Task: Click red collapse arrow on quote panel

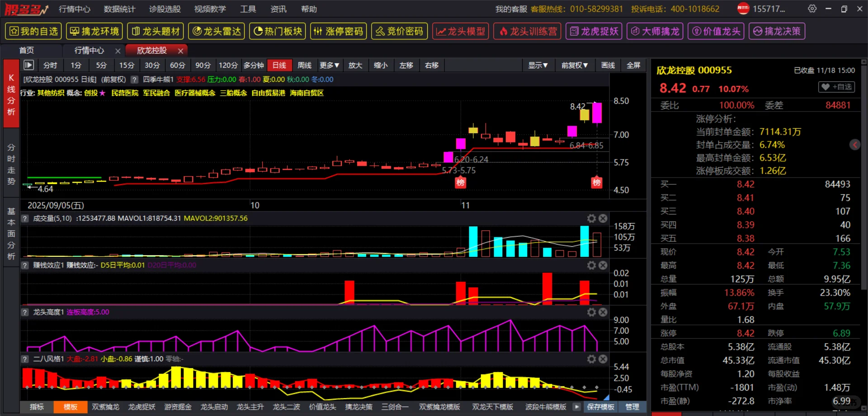Action: 854,145
